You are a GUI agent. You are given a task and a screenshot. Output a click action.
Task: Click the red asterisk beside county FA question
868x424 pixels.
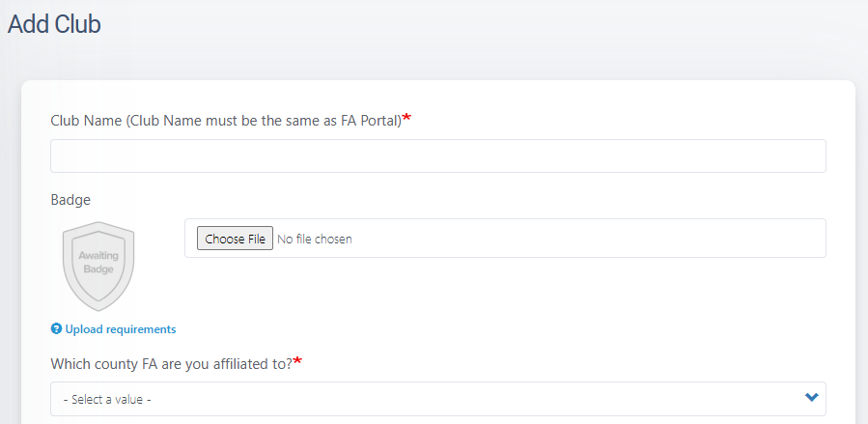coord(297,362)
